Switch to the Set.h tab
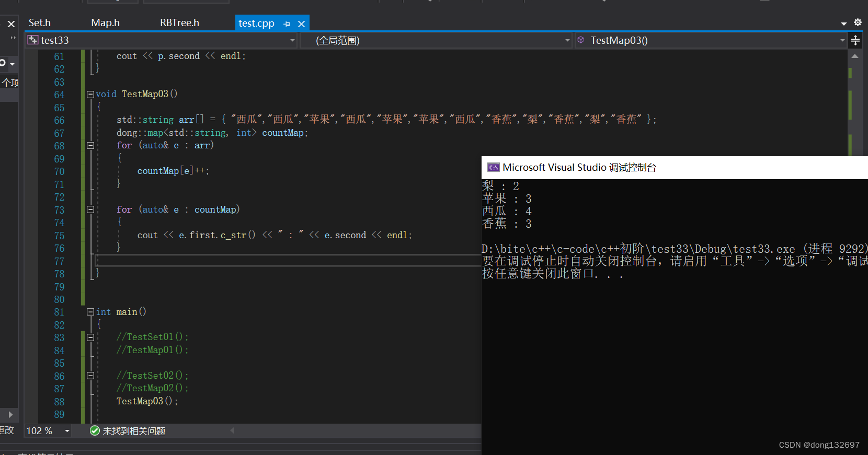868x455 pixels. 40,22
